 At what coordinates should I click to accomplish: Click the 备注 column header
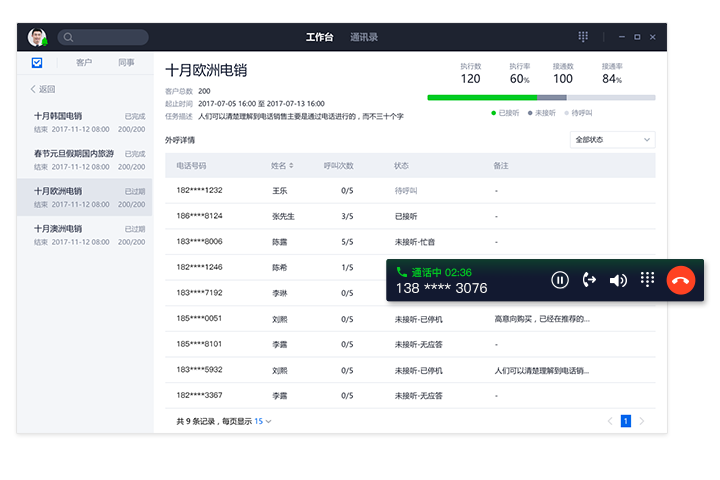tap(501, 166)
